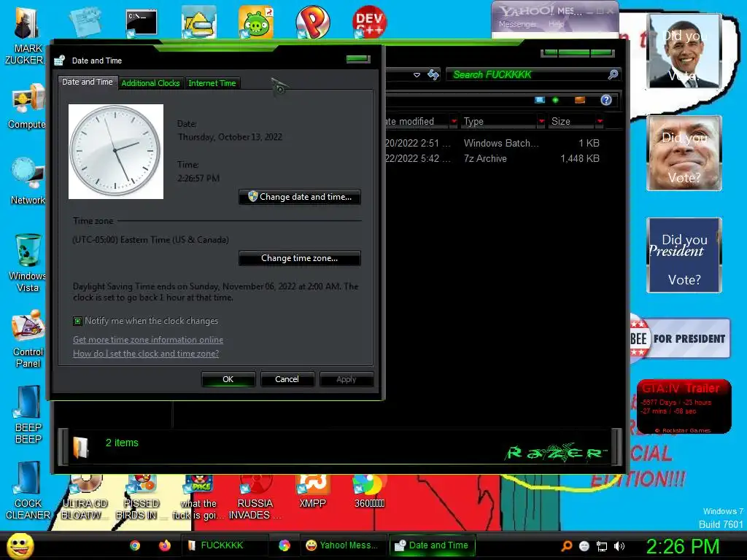The image size is (747, 560).
Task: Open the smiley face Start button
Action: (20, 545)
